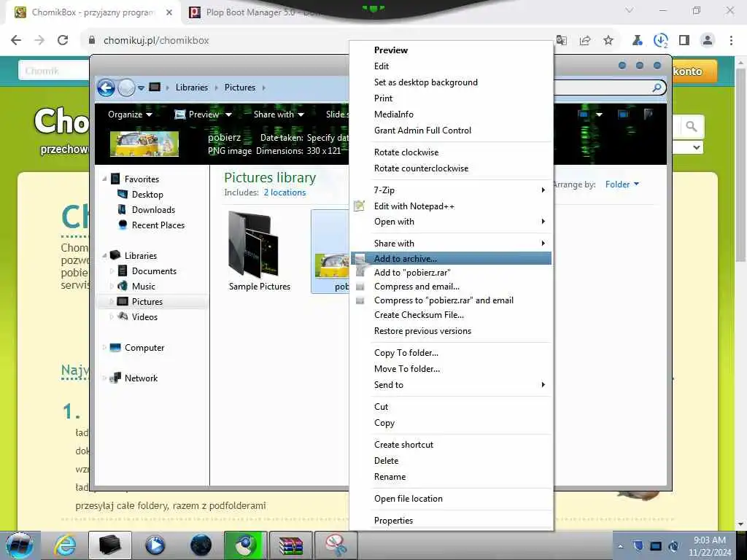This screenshot has width=747, height=560.
Task: Select the Music library
Action: pos(144,286)
